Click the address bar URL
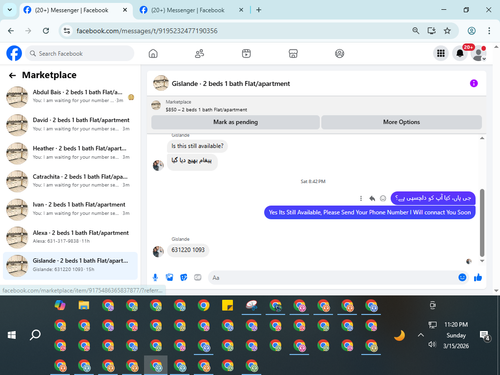The image size is (500, 375). tap(147, 31)
